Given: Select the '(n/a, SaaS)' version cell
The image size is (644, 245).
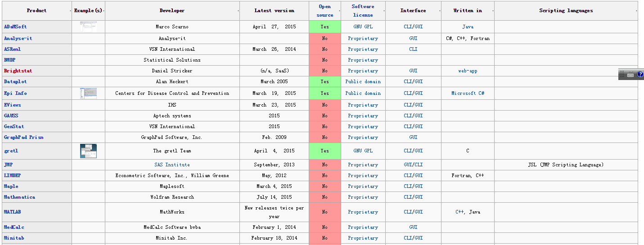Looking at the screenshot, I should coord(274,71).
